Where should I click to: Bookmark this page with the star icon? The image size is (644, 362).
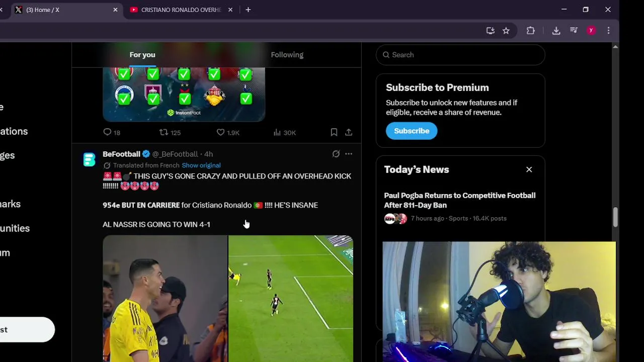[506, 31]
